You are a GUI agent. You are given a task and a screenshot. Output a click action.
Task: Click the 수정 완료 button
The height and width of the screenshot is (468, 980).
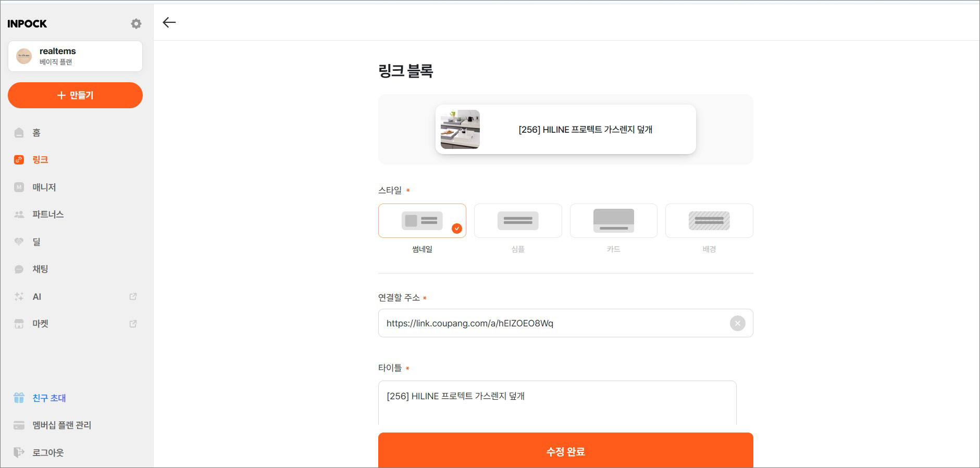[x=566, y=450]
